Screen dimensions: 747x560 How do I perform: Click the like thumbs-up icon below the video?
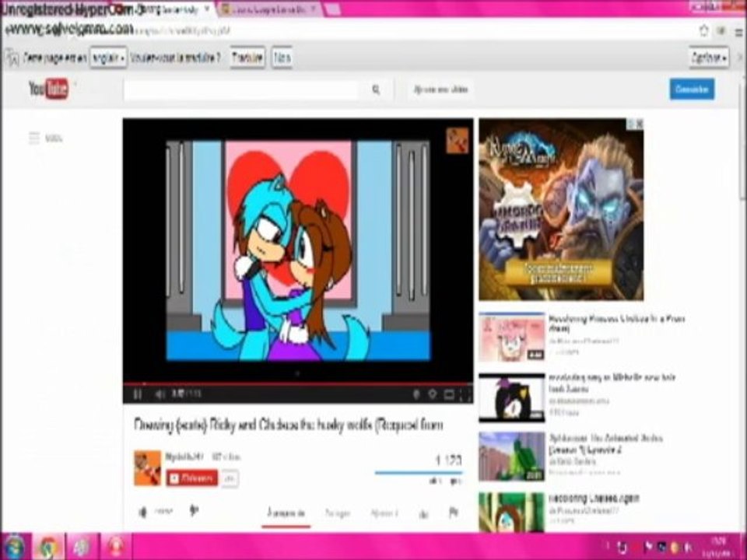[143, 512]
